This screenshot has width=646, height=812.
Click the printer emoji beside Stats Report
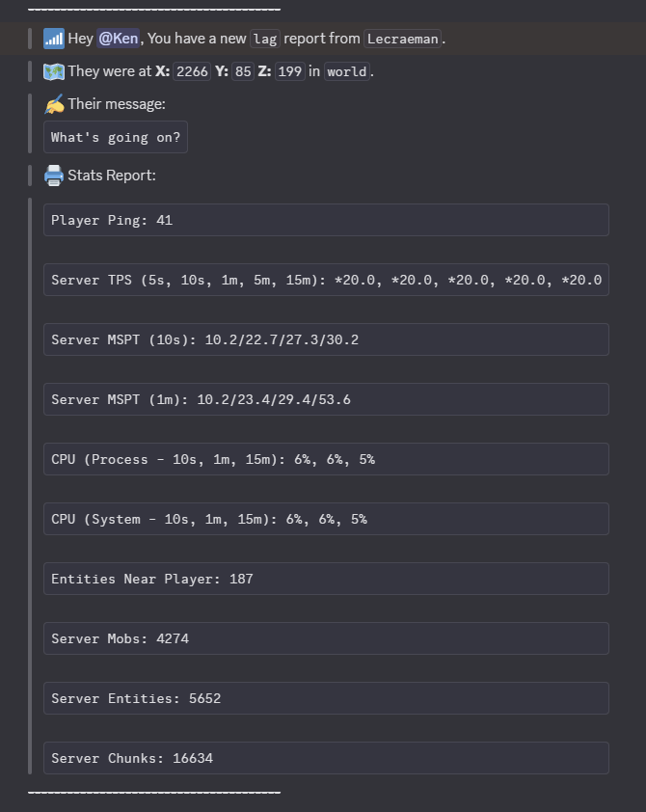(54, 176)
